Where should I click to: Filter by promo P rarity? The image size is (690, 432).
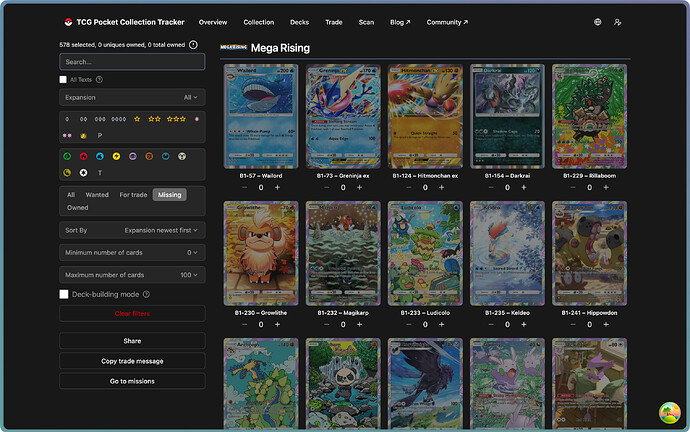point(99,135)
